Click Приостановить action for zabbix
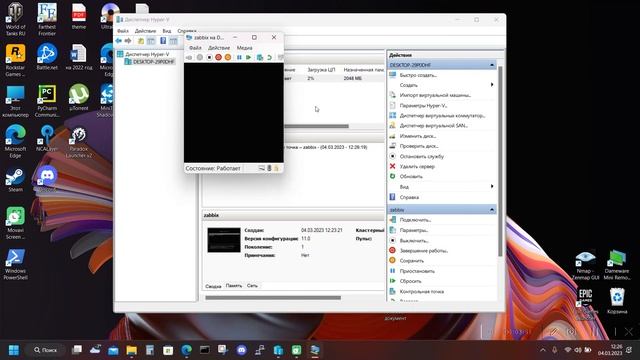Image resolution: width=640 pixels, height=360 pixels. pos(417,271)
